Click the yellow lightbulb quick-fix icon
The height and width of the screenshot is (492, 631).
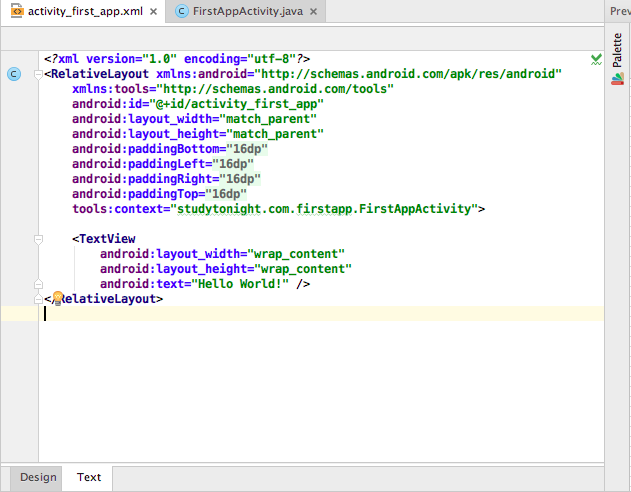pyautogui.click(x=58, y=298)
